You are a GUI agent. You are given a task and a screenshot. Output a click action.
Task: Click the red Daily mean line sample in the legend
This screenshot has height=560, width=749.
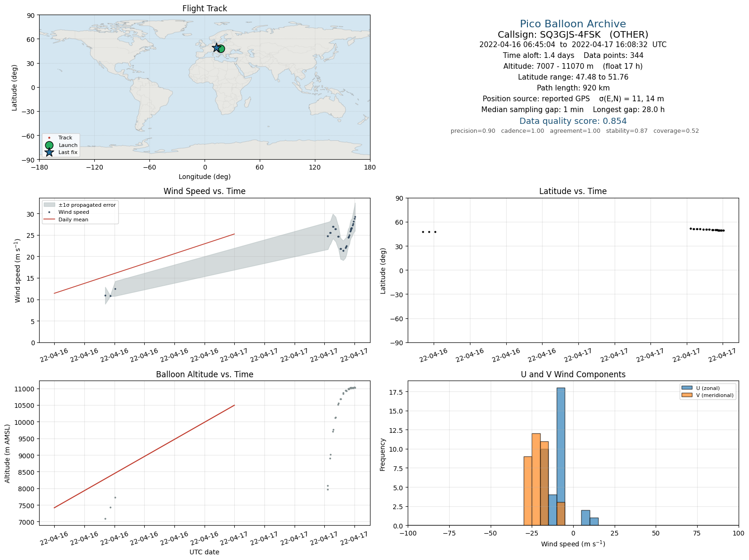pos(49,219)
